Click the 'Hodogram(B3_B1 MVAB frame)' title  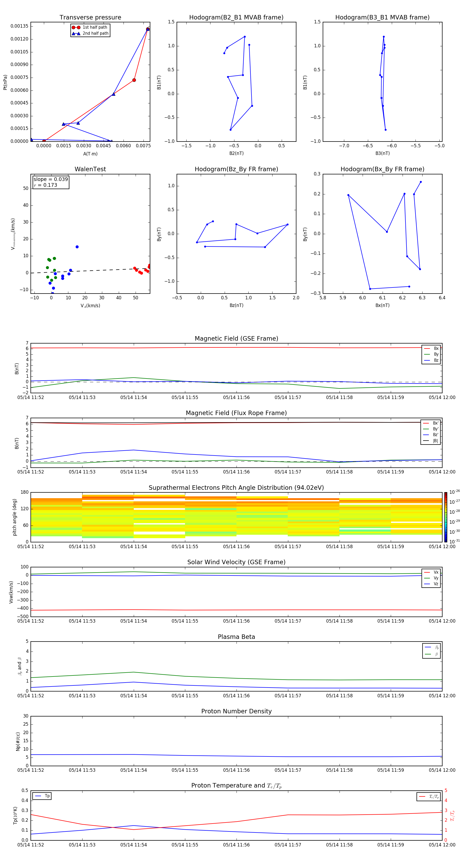(x=382, y=17)
